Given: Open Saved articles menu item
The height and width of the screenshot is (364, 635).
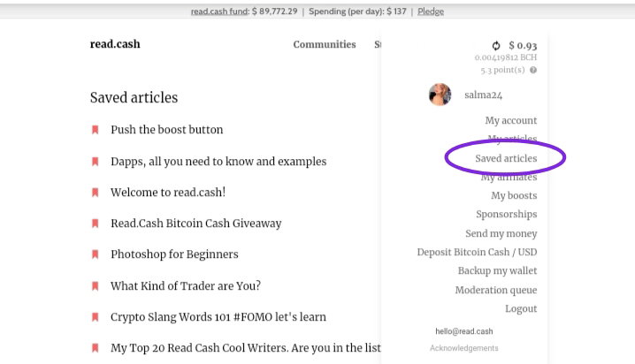Looking at the screenshot, I should [506, 158].
